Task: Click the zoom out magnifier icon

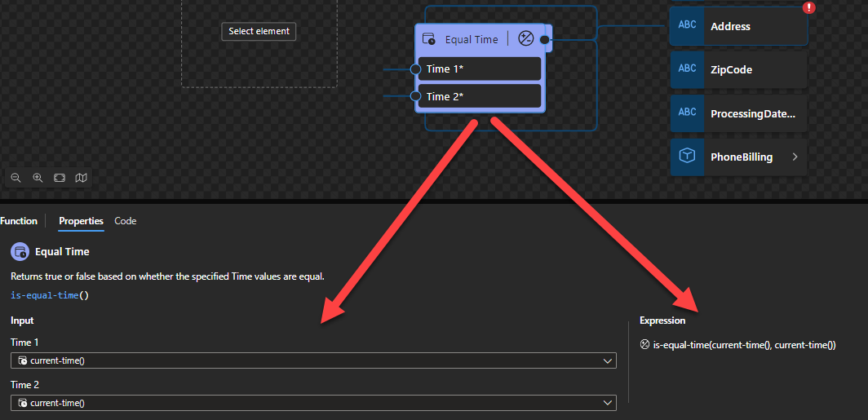Action: pos(15,177)
